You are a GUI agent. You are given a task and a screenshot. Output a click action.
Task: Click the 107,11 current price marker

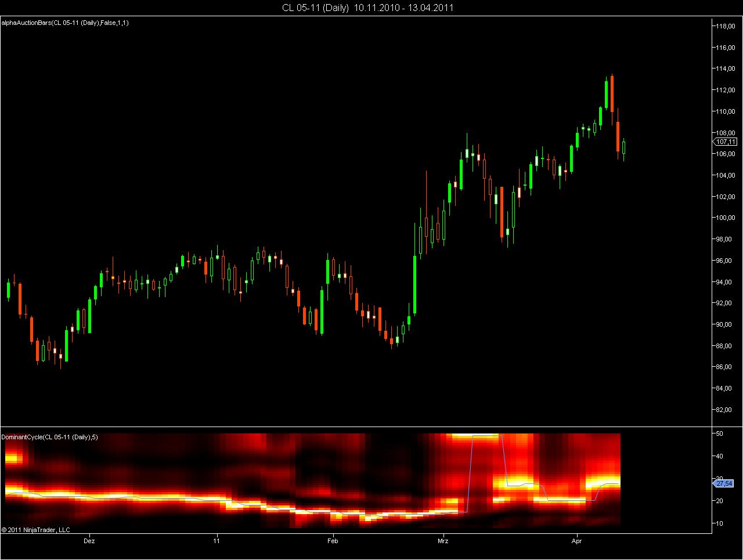[x=724, y=142]
